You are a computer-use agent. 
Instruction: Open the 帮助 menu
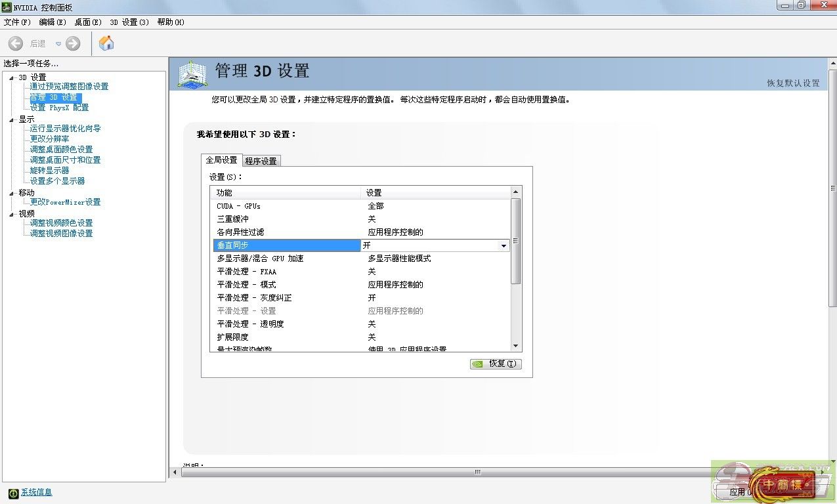click(170, 22)
